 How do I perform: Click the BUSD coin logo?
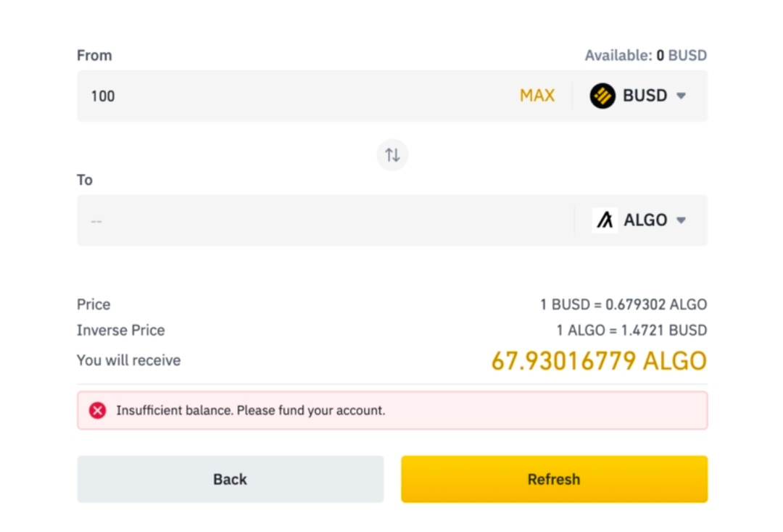(602, 96)
